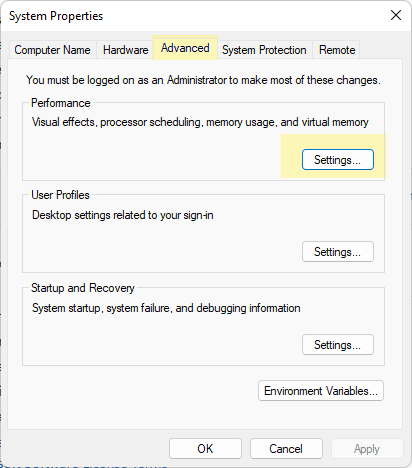Click the Startup and Recovery group label
This screenshot has width=412, height=468.
(x=83, y=288)
